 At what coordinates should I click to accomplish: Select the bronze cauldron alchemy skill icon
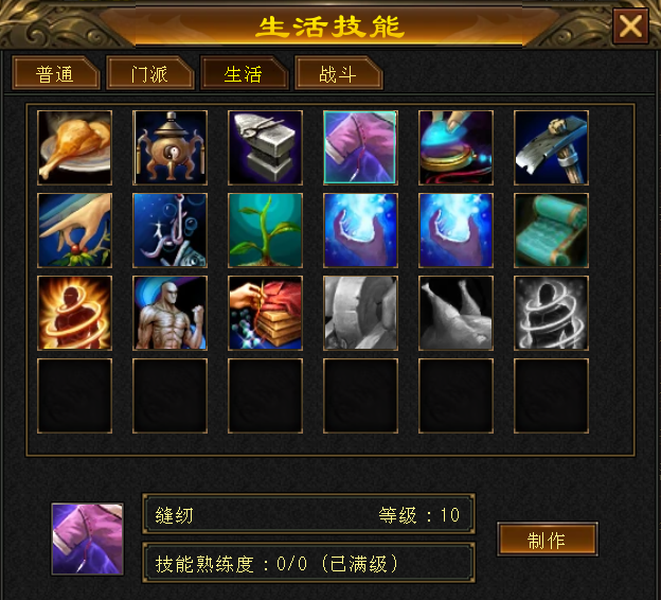pyautogui.click(x=170, y=148)
